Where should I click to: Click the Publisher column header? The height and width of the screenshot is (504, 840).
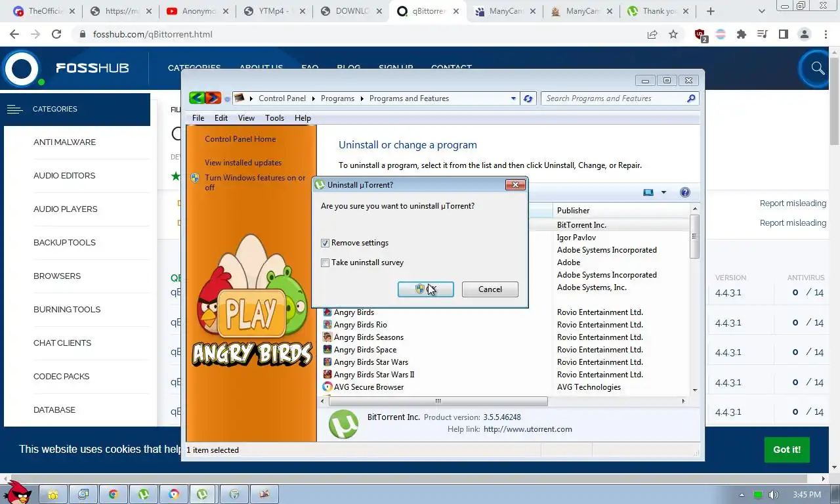click(621, 211)
